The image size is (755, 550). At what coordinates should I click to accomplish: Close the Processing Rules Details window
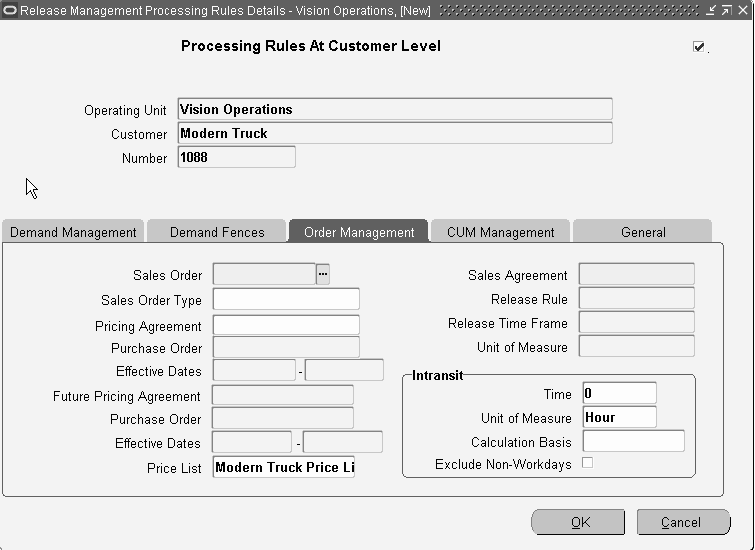743,10
